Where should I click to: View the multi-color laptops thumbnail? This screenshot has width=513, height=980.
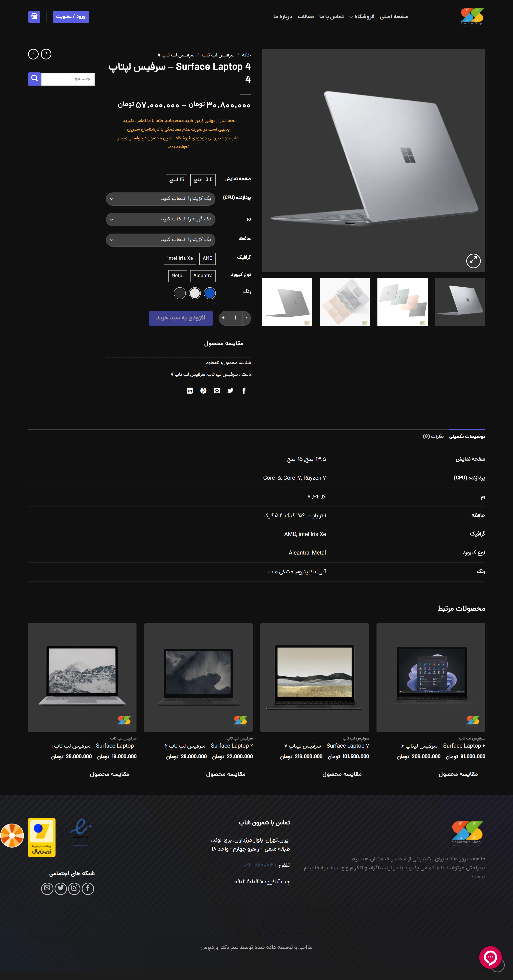pyautogui.click(x=402, y=302)
